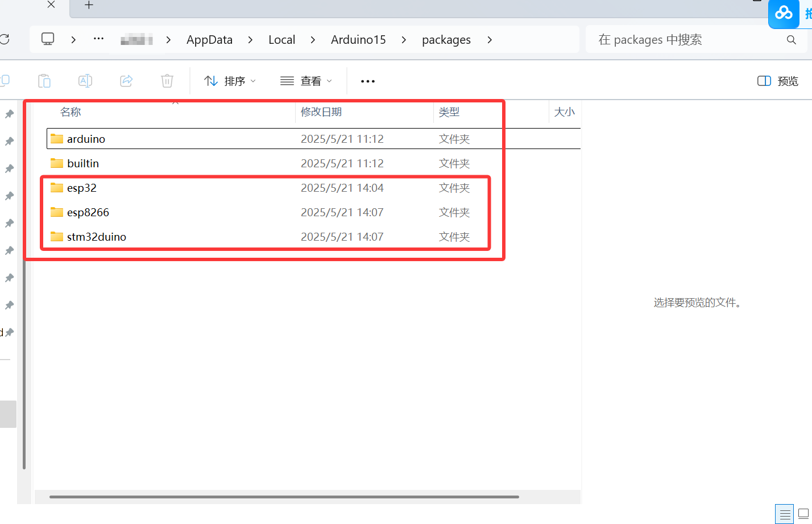This screenshot has height=524, width=812.
Task: Expand the hidden breadcrumb ellipsis
Action: click(98, 39)
